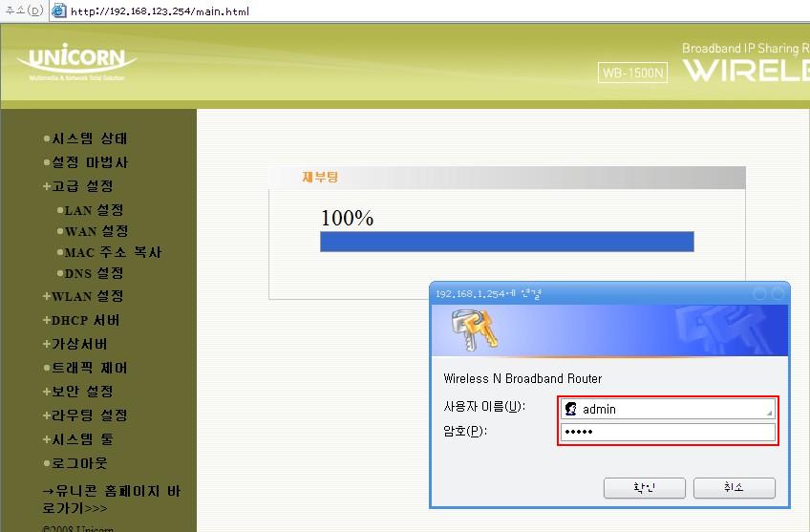The image size is (810, 532).
Task: Click the keys icon in login dialog
Action: [474, 330]
